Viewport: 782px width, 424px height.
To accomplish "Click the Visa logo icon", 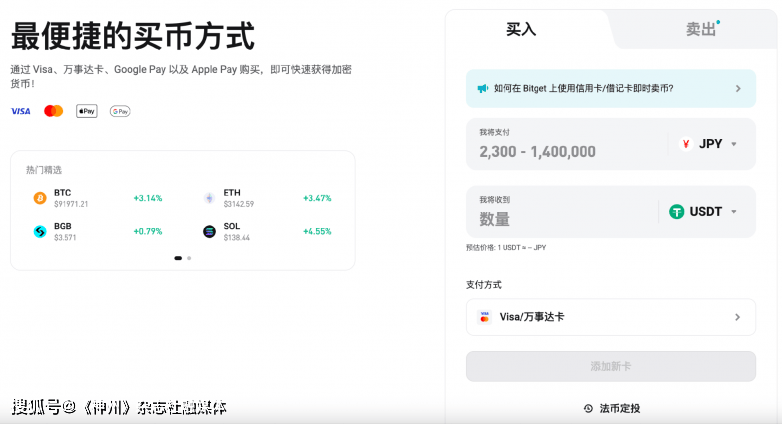I will [20, 111].
